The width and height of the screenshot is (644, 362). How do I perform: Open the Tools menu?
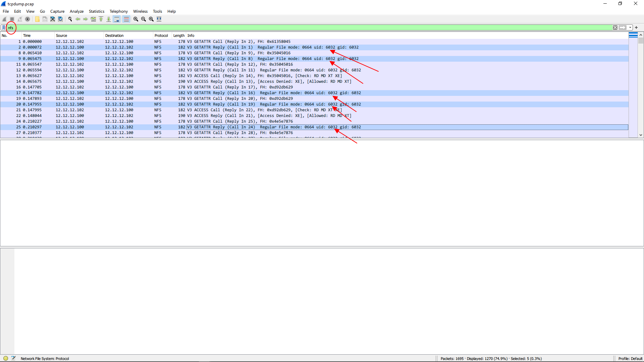coord(157,11)
